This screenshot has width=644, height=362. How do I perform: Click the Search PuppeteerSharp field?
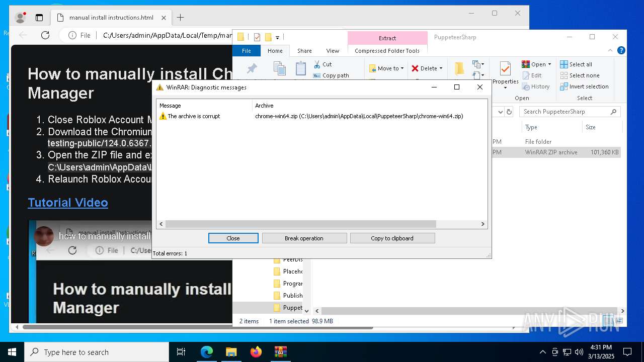(x=571, y=112)
